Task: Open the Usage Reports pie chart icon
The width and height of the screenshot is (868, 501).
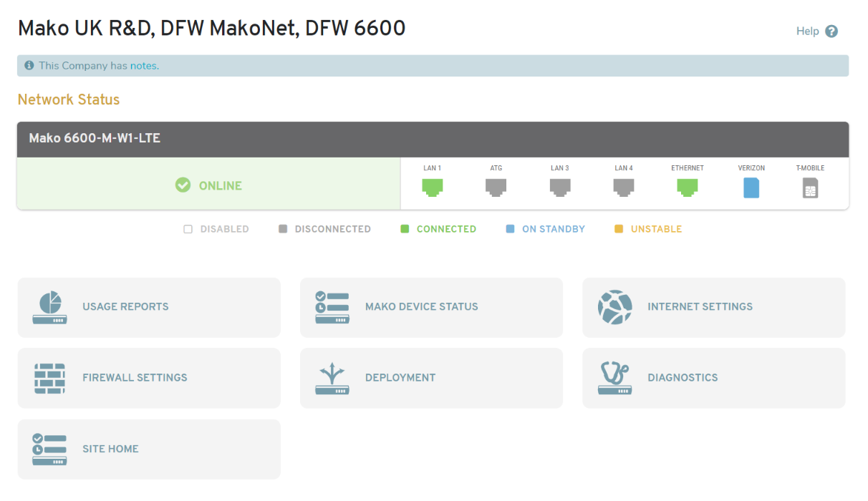Action: click(50, 306)
